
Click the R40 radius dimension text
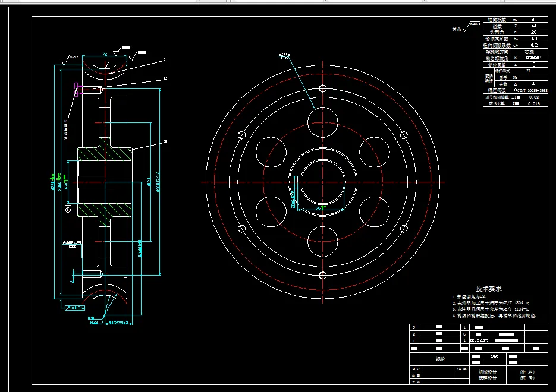point(91,318)
